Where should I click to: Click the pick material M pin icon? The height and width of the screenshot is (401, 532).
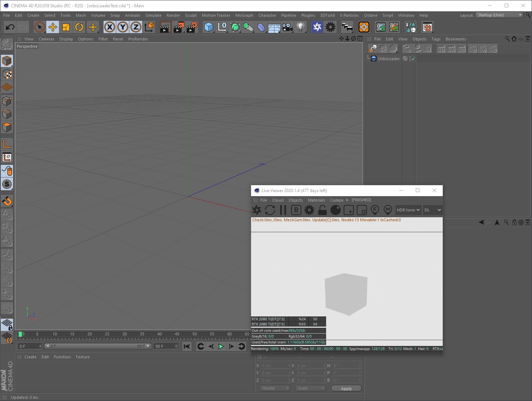(x=388, y=210)
